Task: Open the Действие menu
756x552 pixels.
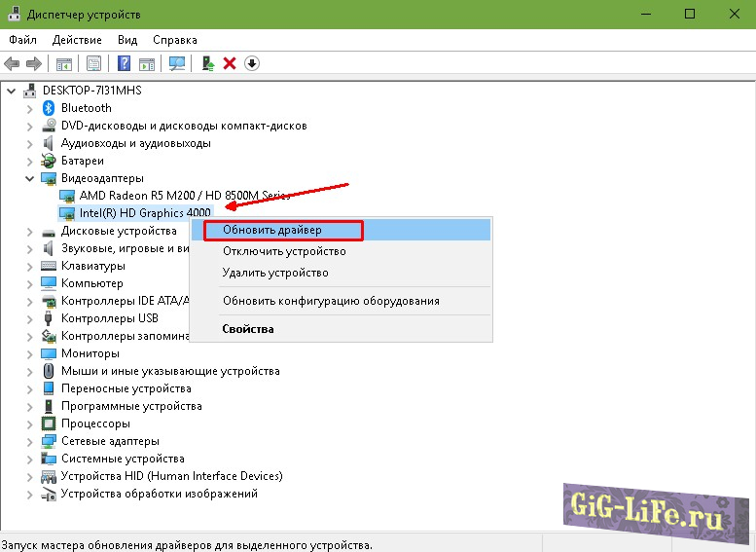Action: (77, 40)
